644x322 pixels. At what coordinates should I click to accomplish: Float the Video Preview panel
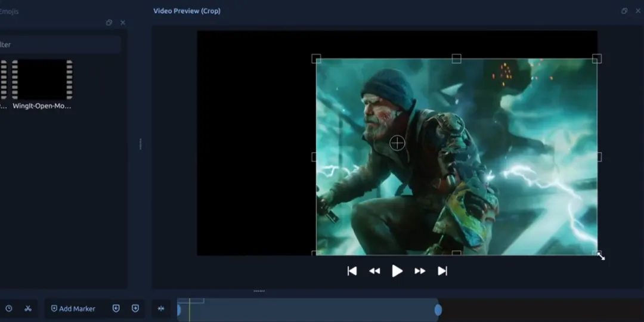[x=624, y=11]
